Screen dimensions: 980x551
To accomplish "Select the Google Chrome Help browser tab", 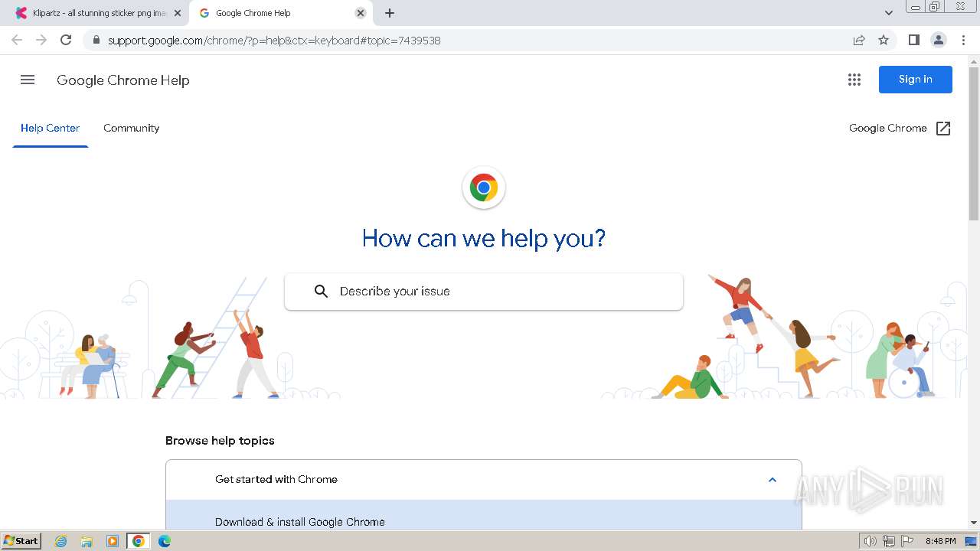I will click(x=280, y=13).
